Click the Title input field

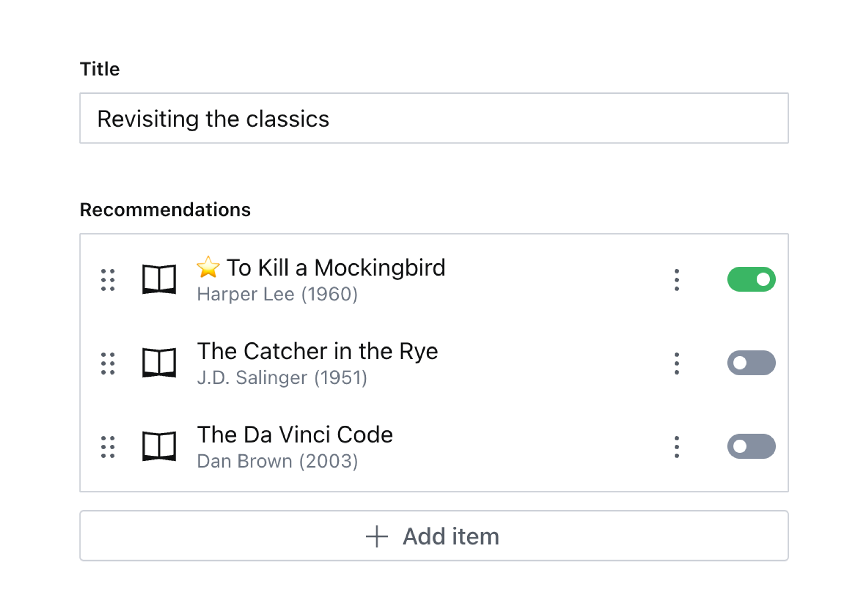pos(434,118)
